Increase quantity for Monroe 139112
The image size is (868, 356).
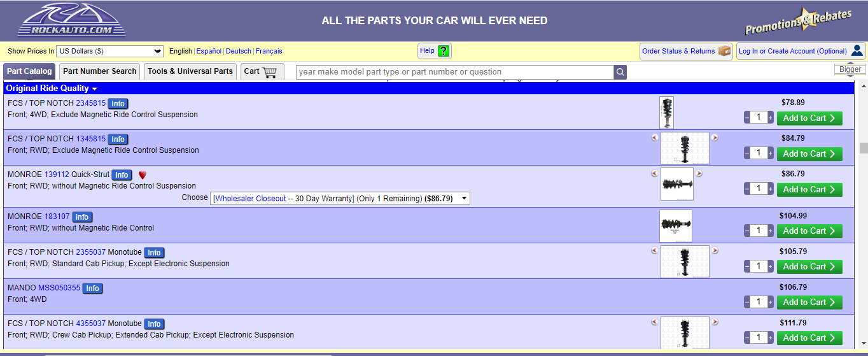pyautogui.click(x=770, y=189)
